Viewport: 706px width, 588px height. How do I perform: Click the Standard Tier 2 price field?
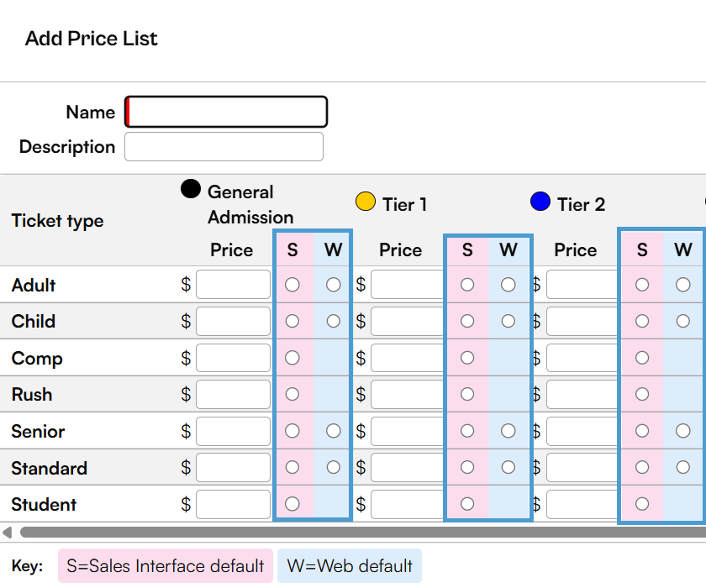click(x=582, y=467)
